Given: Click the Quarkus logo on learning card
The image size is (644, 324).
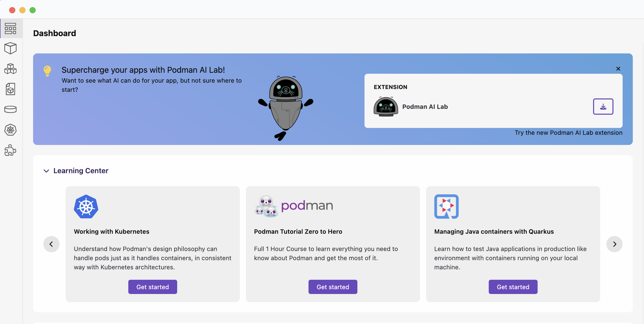Looking at the screenshot, I should tap(446, 207).
